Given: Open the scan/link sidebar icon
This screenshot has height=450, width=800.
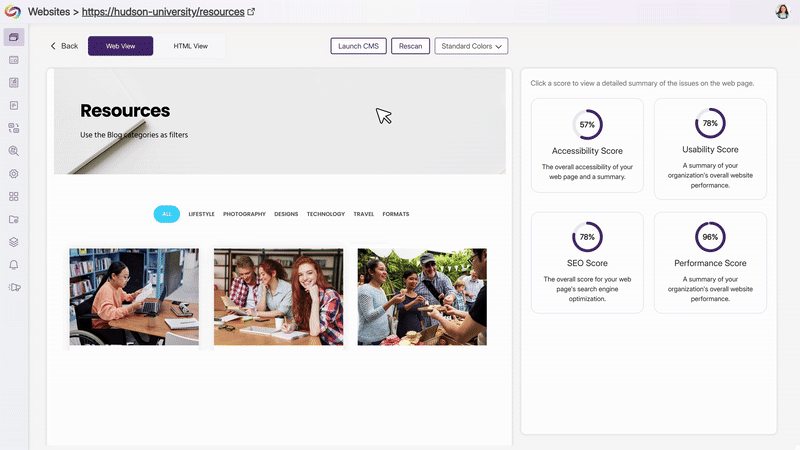Looking at the screenshot, I should 14,128.
